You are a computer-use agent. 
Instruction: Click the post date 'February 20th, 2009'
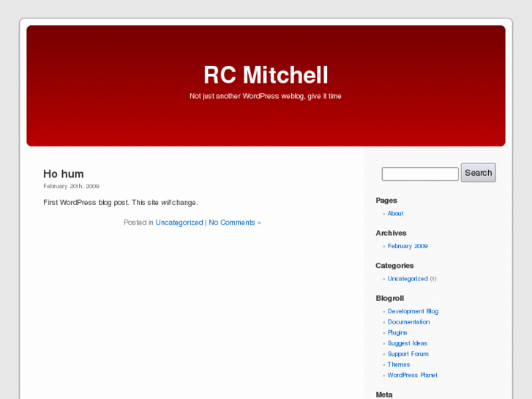pyautogui.click(x=71, y=186)
